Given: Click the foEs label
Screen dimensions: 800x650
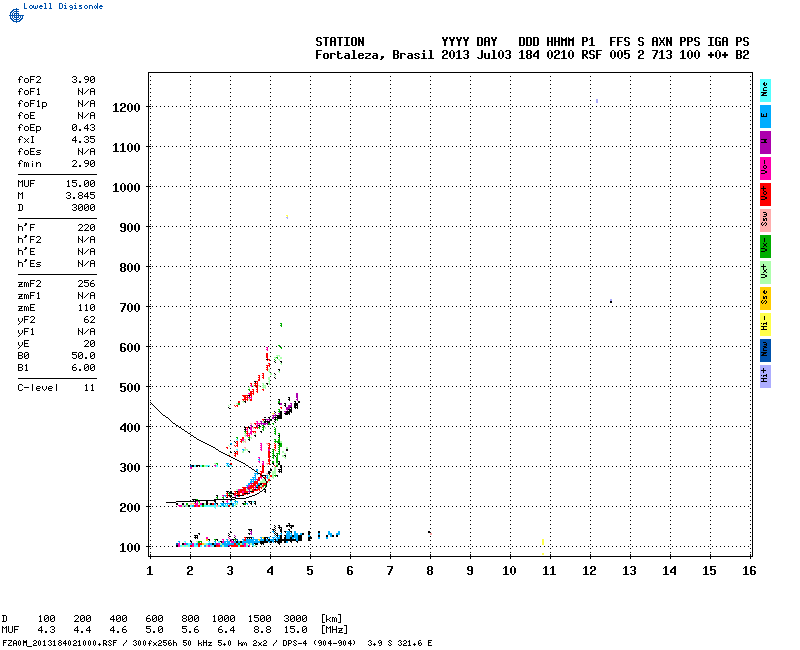Looking at the screenshot, I should (29, 152).
